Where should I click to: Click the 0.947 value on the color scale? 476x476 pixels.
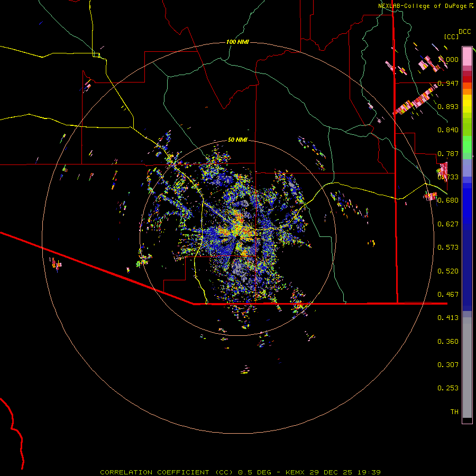click(x=448, y=83)
